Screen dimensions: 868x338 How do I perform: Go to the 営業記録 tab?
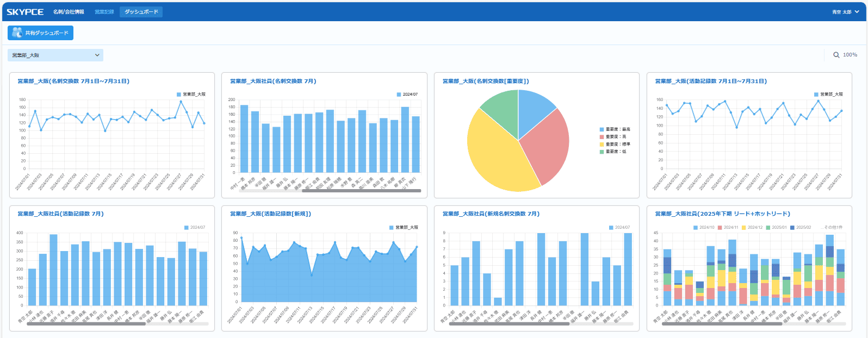pyautogui.click(x=104, y=11)
